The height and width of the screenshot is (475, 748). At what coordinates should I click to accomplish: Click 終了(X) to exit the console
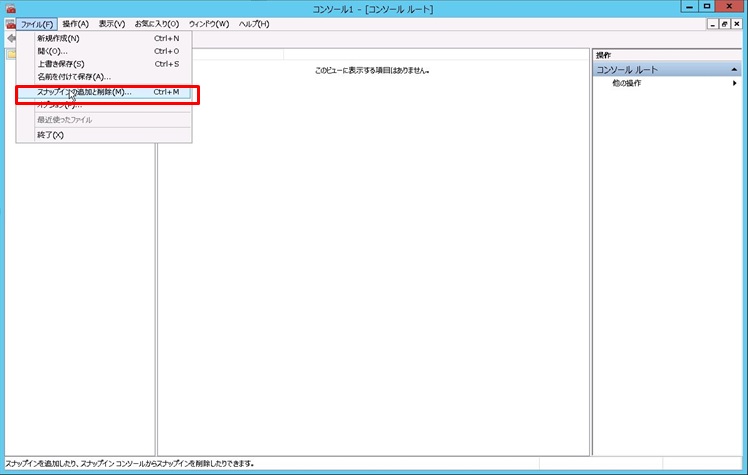[x=50, y=134]
